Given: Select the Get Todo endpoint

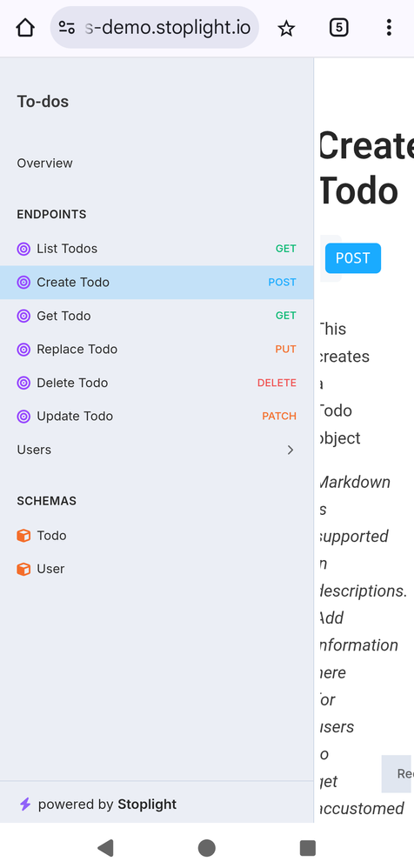Looking at the screenshot, I should (157, 316).
